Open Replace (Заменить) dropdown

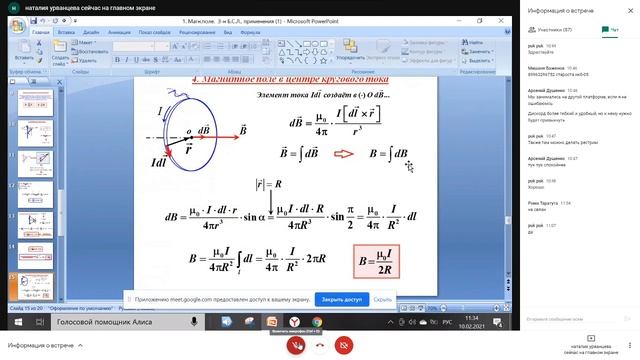click(x=477, y=51)
